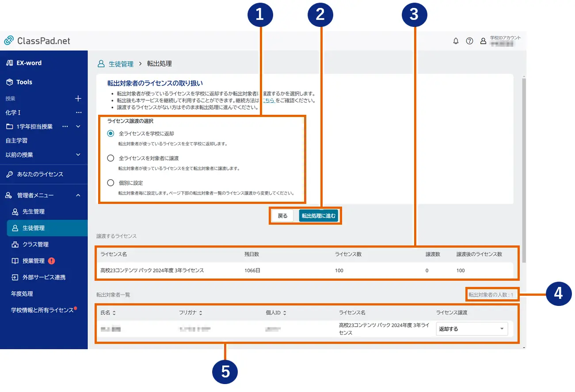The height and width of the screenshot is (392, 575).
Task: Go to クラス管理 in the sidebar
Action: point(35,245)
